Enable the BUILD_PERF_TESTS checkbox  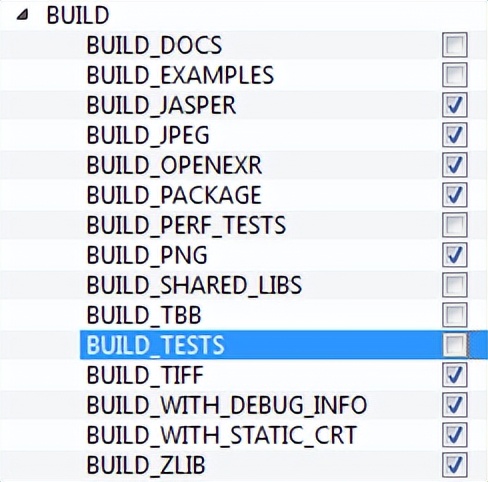tap(455, 225)
